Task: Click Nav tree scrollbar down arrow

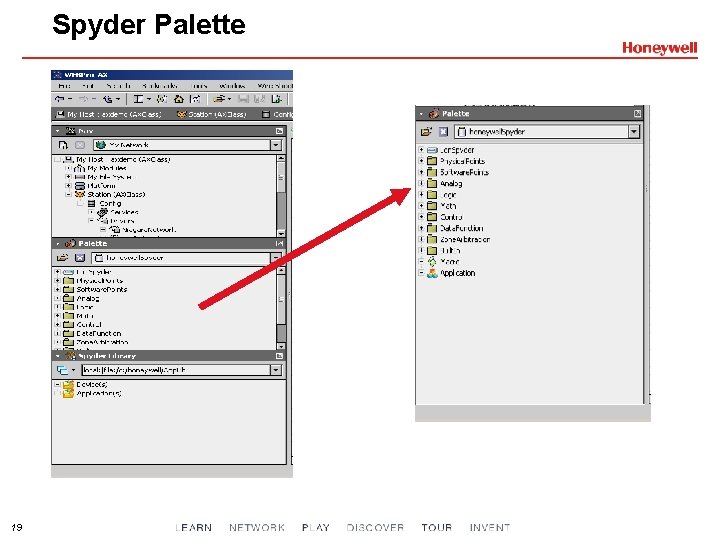Action: coord(281,233)
